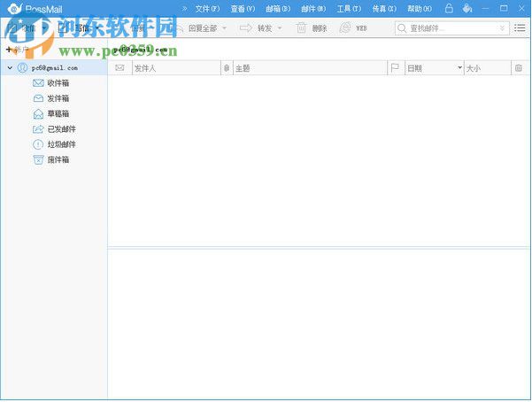The width and height of the screenshot is (532, 402).
Task: Sort by flag column icon
Action: (x=395, y=68)
